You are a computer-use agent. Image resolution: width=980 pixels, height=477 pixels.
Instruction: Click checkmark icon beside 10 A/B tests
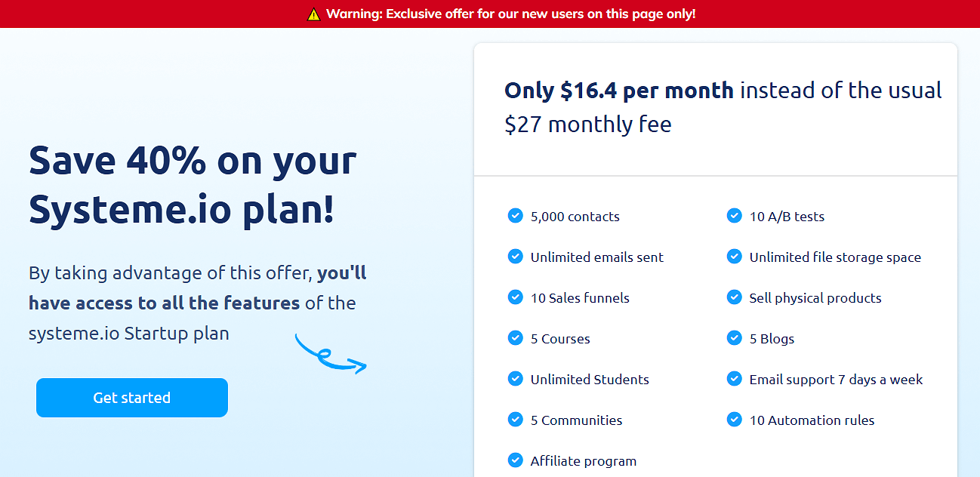734,217
